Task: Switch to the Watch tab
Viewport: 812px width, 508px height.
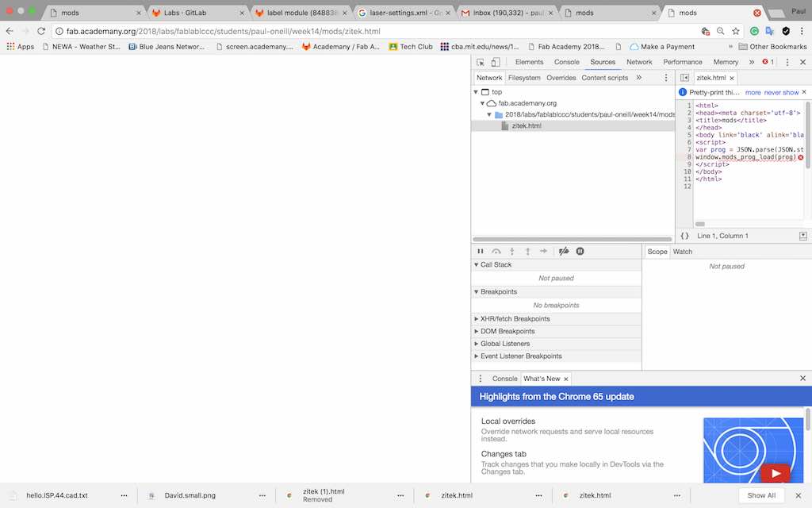Action: [682, 252]
